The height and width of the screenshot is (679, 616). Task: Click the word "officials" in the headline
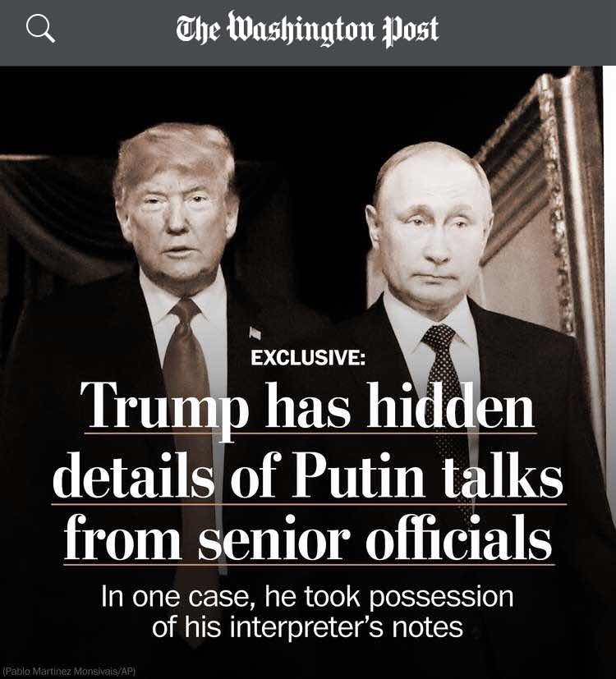pyautogui.click(x=459, y=537)
